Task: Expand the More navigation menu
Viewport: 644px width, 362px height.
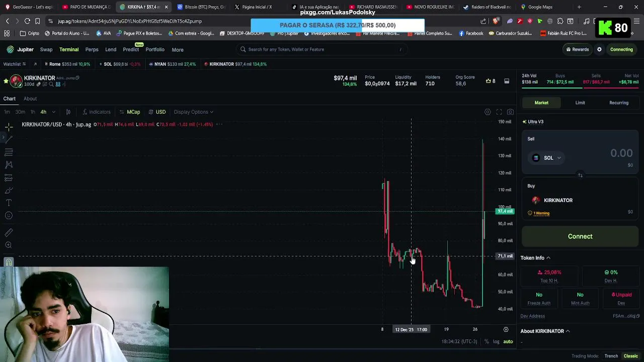Action: click(x=178, y=49)
